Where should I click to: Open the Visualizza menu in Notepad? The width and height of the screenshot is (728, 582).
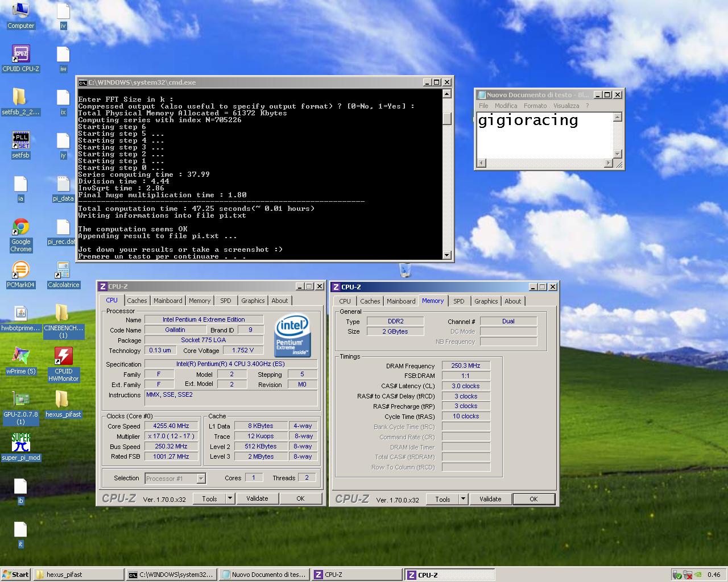click(x=566, y=106)
